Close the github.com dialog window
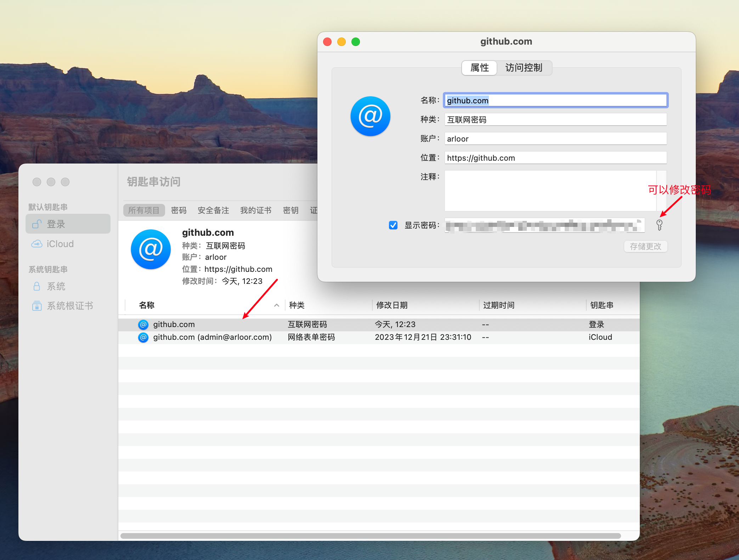This screenshot has height=560, width=739. 327,42
